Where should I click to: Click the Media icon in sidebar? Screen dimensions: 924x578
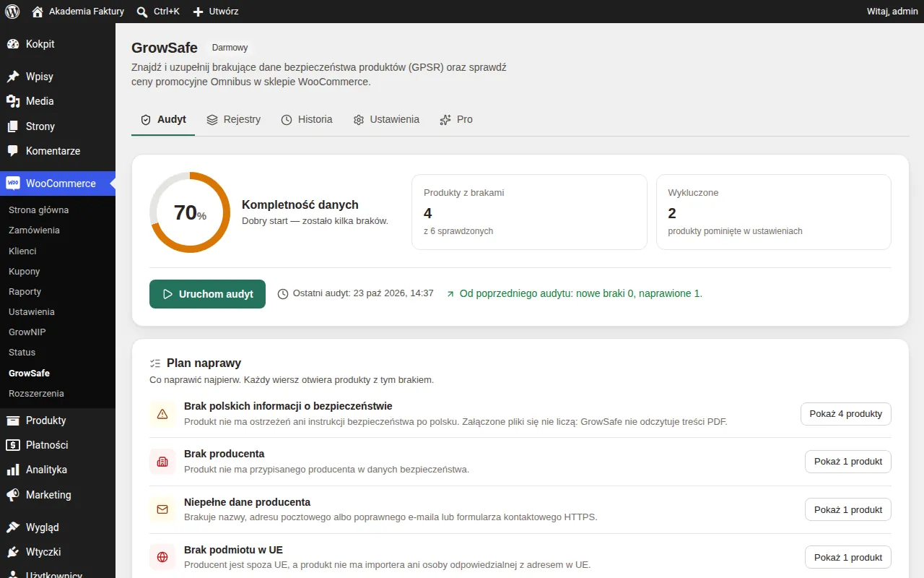click(x=13, y=101)
